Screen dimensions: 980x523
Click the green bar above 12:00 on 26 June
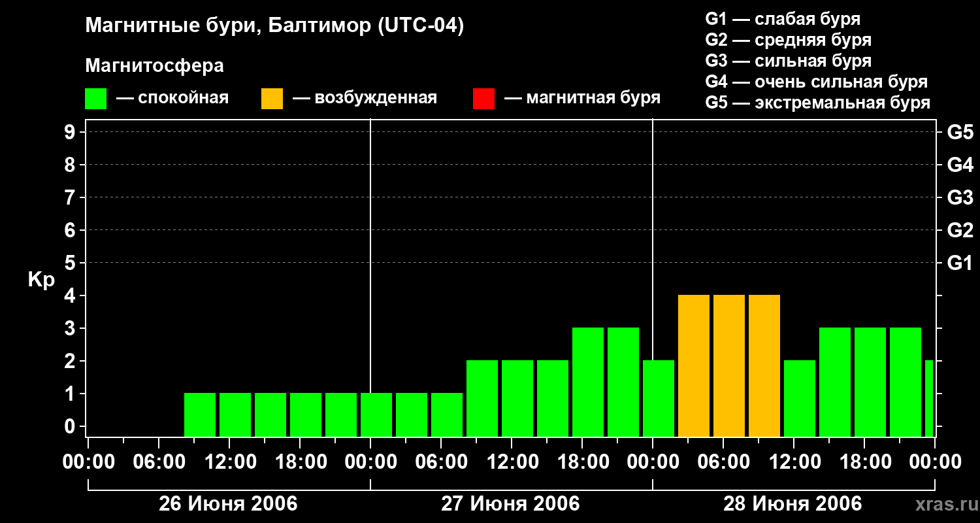click(x=235, y=414)
